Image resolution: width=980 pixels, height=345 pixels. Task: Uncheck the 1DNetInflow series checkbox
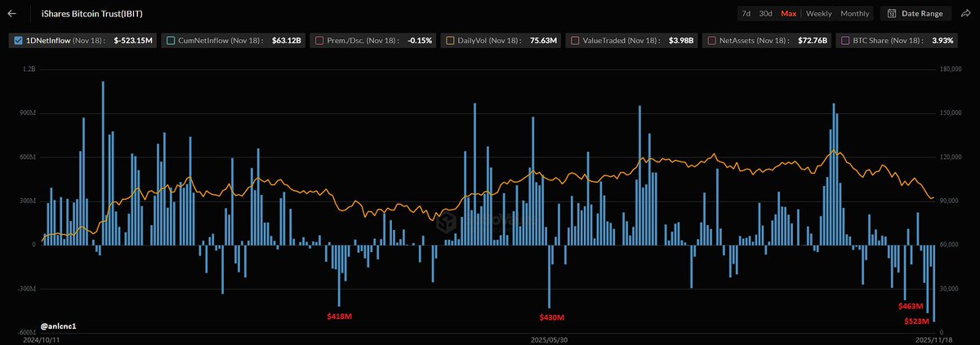[x=18, y=39]
